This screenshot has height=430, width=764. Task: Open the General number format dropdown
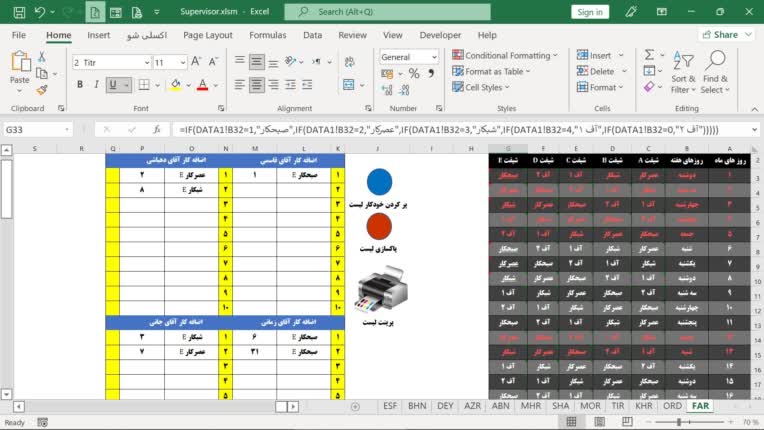(x=434, y=57)
